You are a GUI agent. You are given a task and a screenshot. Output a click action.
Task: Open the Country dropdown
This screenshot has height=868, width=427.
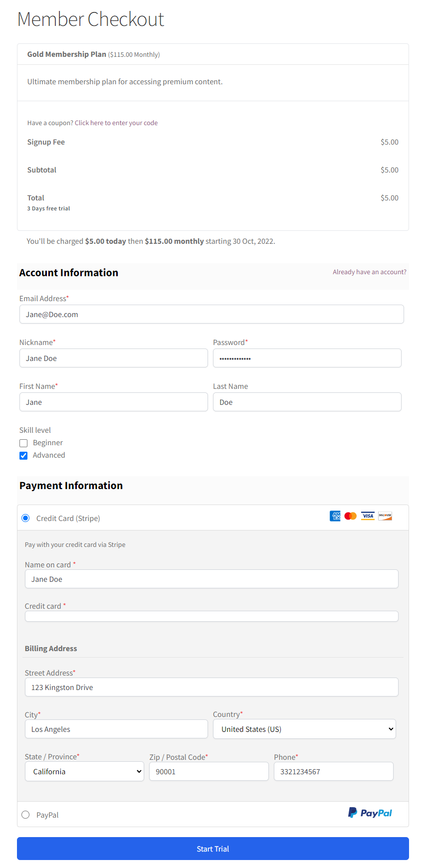[x=304, y=729]
